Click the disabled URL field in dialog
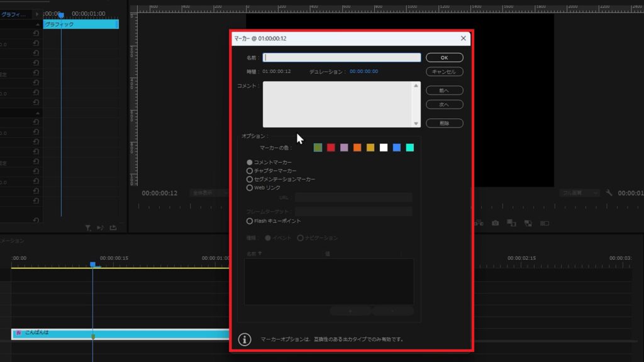The image size is (644, 362). pyautogui.click(x=353, y=197)
